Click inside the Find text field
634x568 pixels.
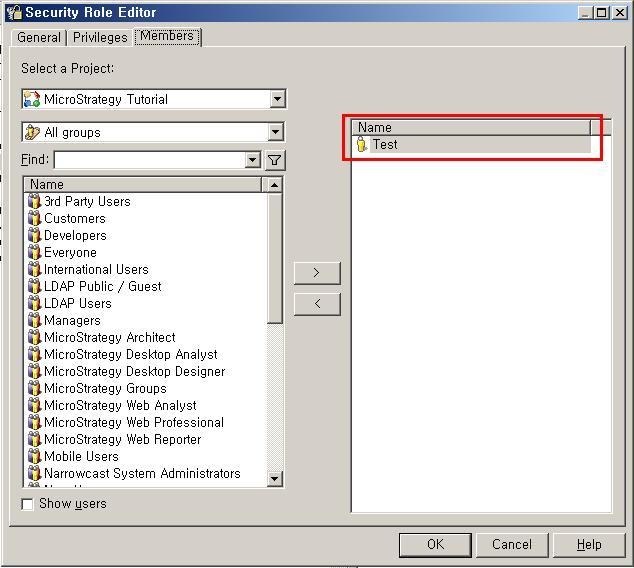pyautogui.click(x=150, y=160)
